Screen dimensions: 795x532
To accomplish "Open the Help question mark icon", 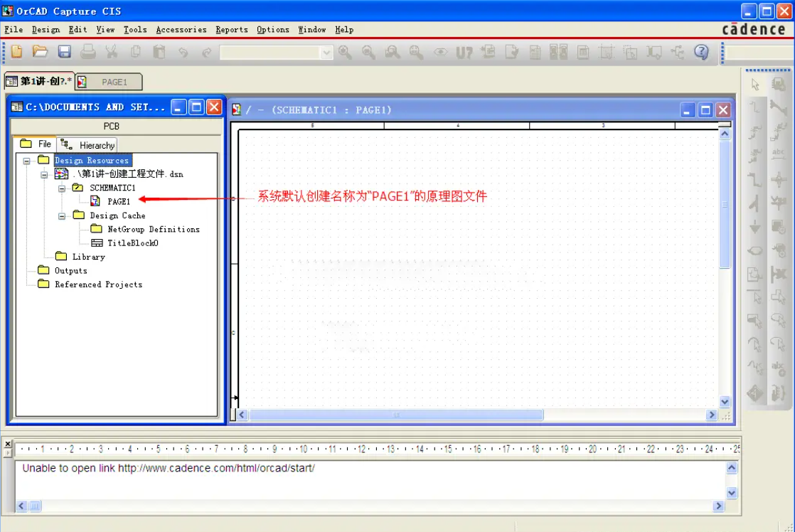I will (701, 52).
